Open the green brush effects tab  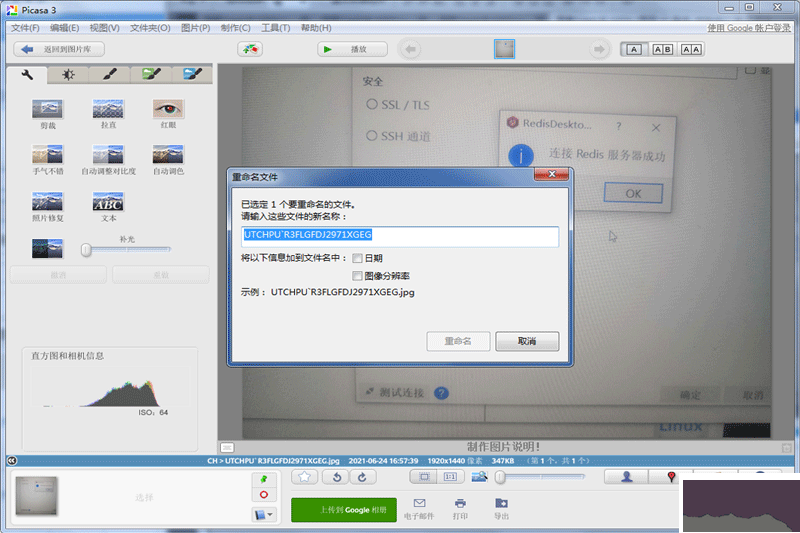(x=151, y=74)
